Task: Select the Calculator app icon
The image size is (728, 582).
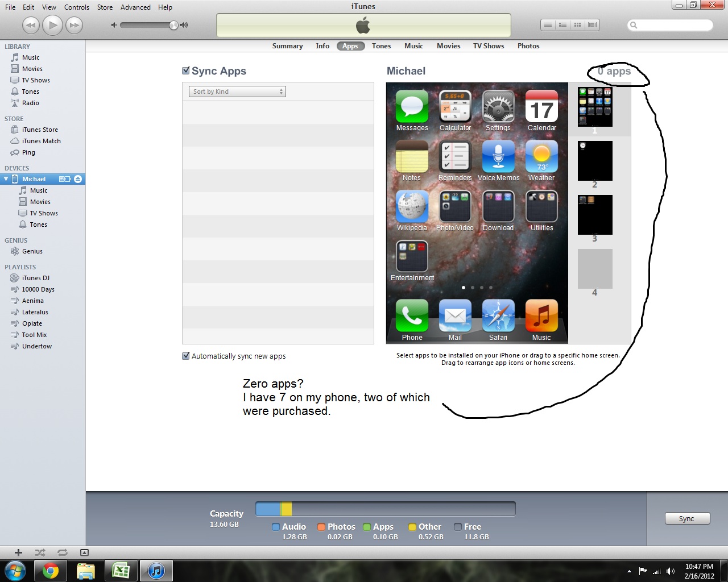Action: tap(455, 106)
